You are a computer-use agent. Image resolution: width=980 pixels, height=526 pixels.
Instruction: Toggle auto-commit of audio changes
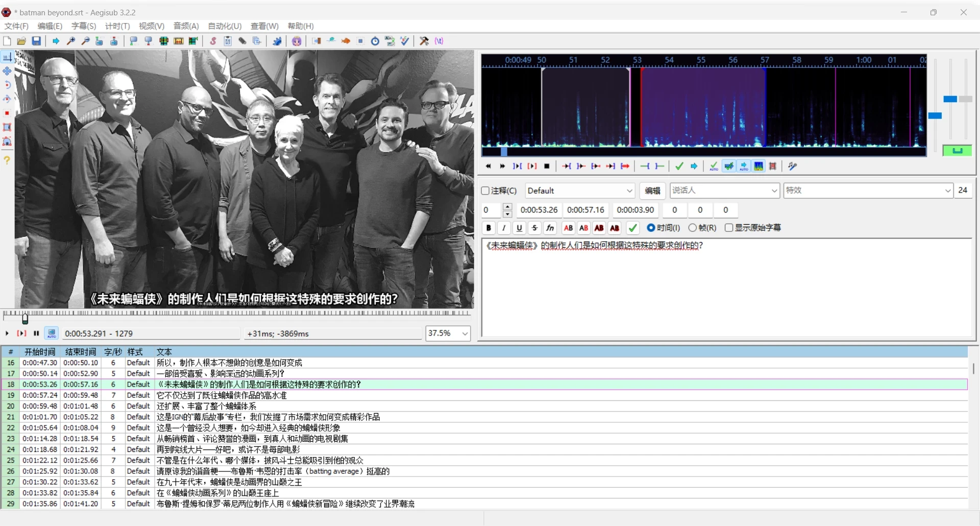pos(714,166)
